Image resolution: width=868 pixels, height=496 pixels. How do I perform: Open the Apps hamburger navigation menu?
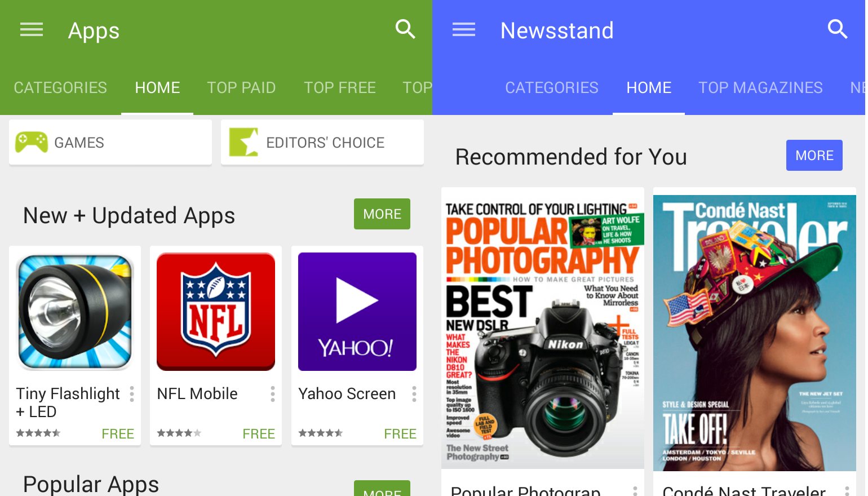32,29
